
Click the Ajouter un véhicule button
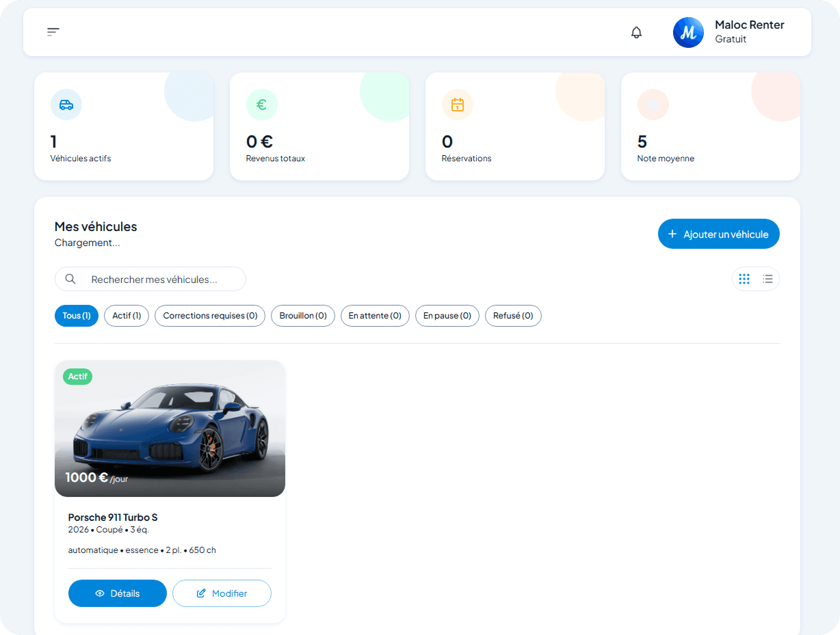pyautogui.click(x=718, y=234)
